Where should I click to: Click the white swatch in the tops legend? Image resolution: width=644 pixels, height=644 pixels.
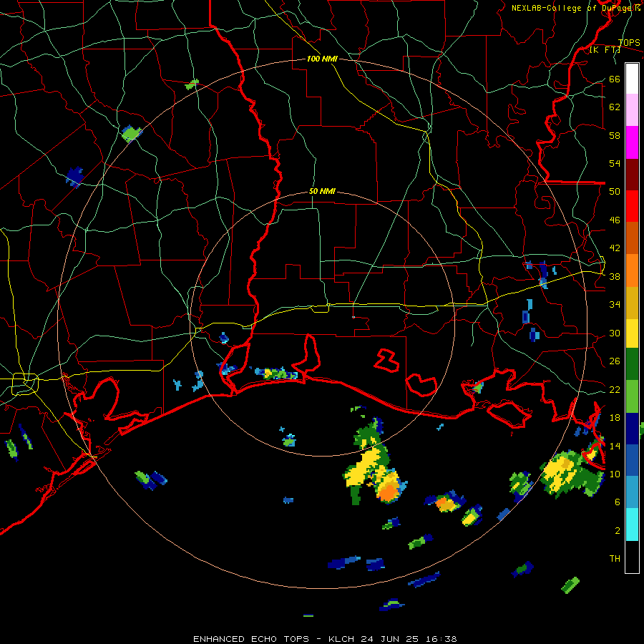tap(632, 79)
